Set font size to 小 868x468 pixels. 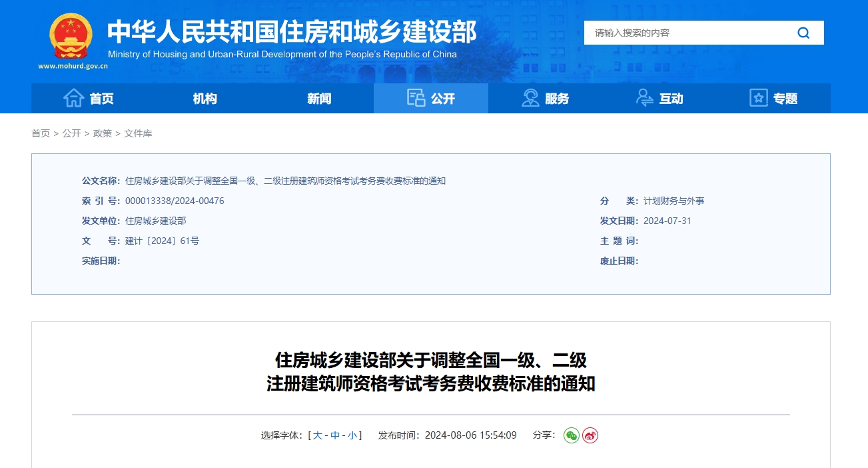pyautogui.click(x=352, y=435)
